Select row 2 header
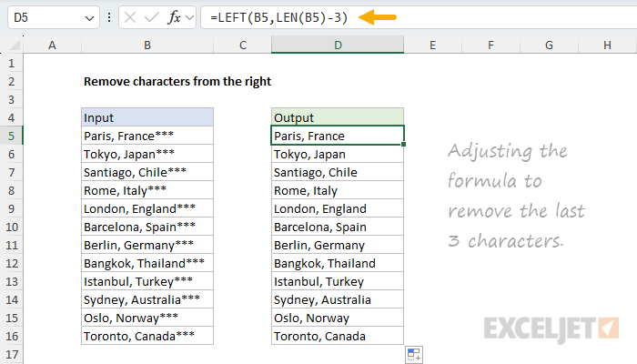The width and height of the screenshot is (637, 364). click(x=11, y=81)
